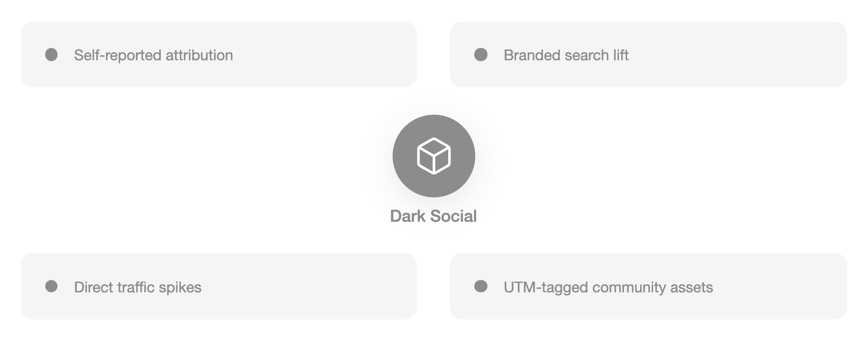Select the bullet beside UTM-tagged community assets

point(481,286)
